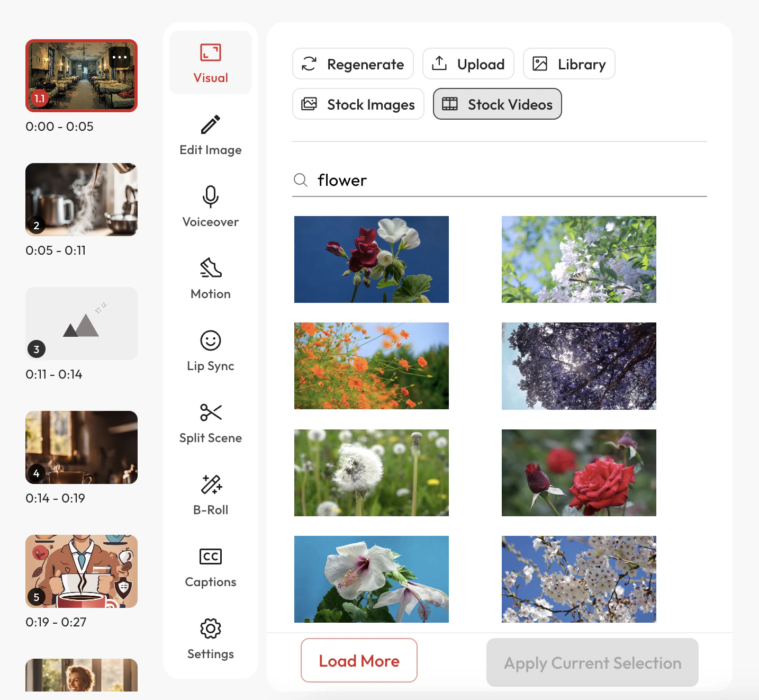Select scene 4 thumbnail in timeline

click(x=81, y=447)
